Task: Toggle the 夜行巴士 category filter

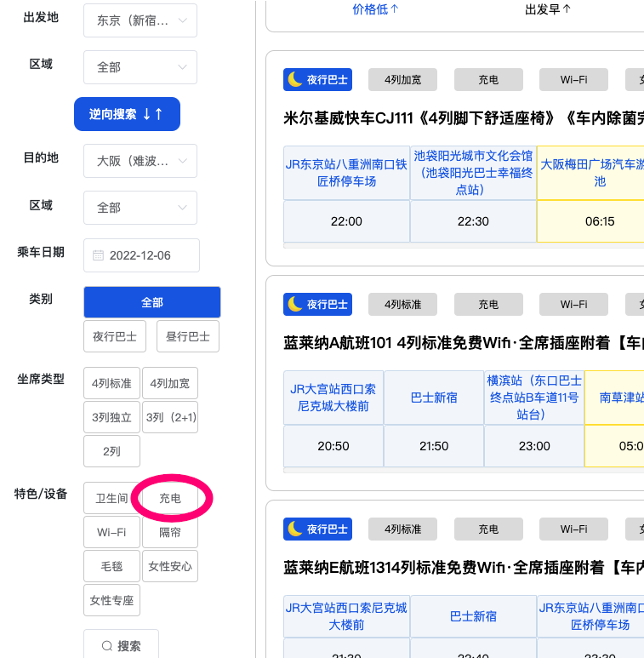Action: (x=115, y=336)
